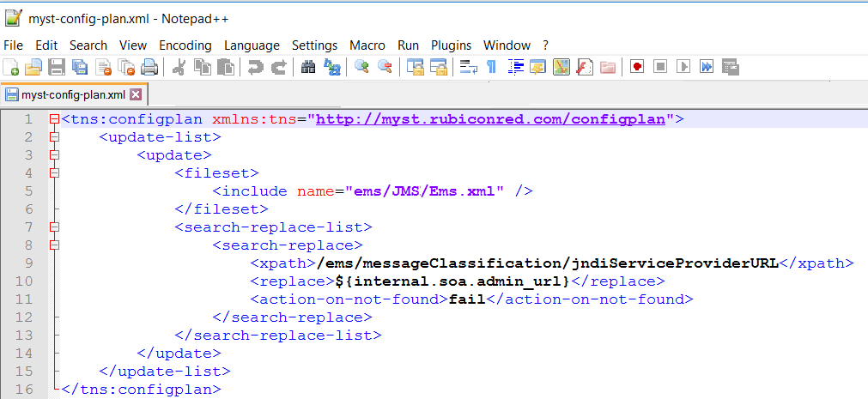Open the Find binoculars tool
Viewport: 868px width, 399px height.
(309, 67)
